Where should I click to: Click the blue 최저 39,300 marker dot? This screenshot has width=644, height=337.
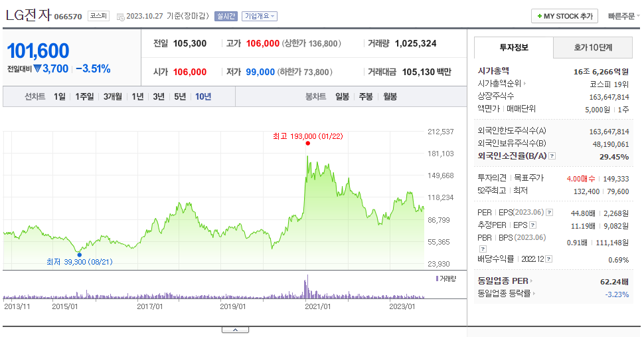pyautogui.click(x=79, y=255)
